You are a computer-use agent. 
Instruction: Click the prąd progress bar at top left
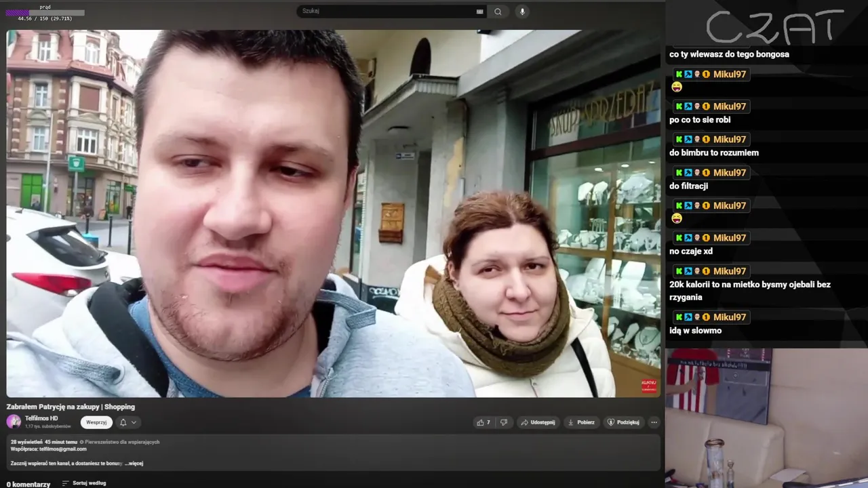tap(45, 12)
